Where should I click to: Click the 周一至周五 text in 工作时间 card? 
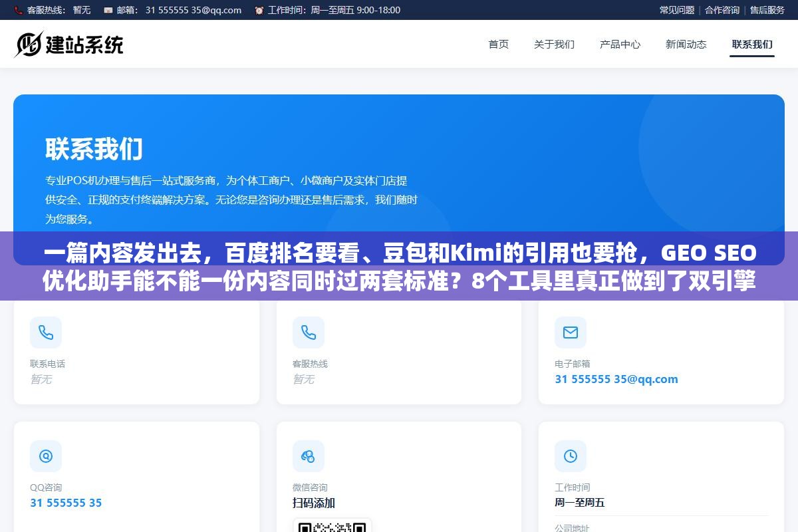580,503
